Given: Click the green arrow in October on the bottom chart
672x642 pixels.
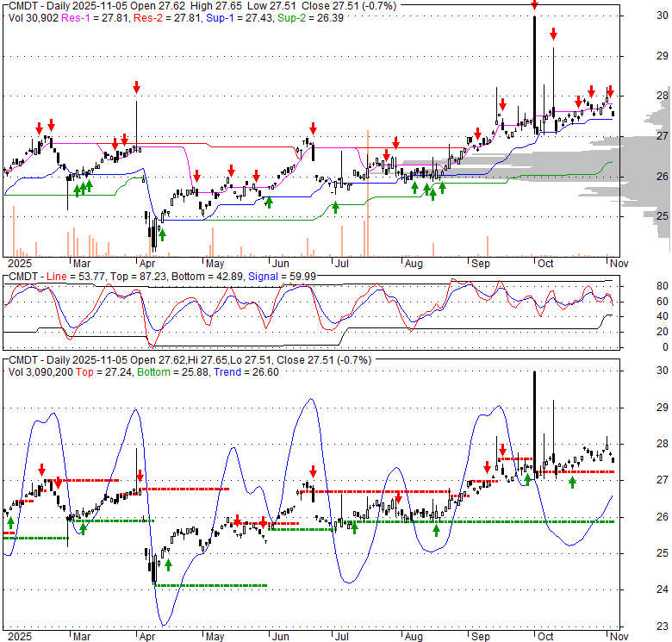Looking at the screenshot, I should tap(572, 481).
